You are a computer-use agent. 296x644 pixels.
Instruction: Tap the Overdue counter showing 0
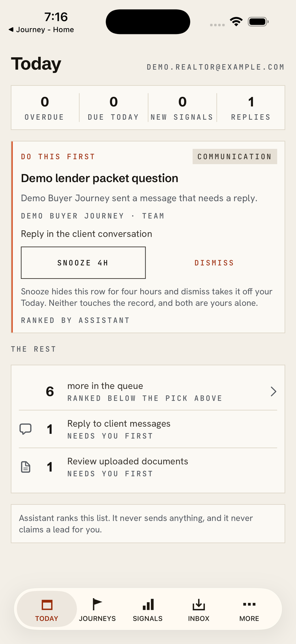pyautogui.click(x=45, y=107)
